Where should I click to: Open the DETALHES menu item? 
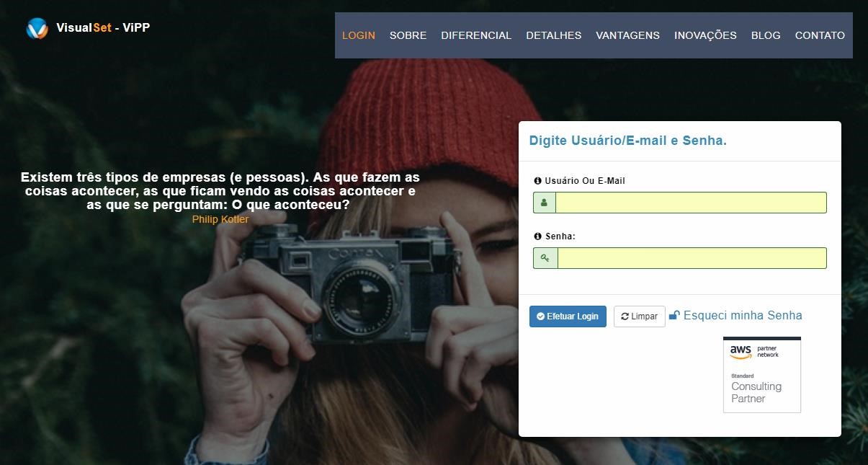(553, 35)
